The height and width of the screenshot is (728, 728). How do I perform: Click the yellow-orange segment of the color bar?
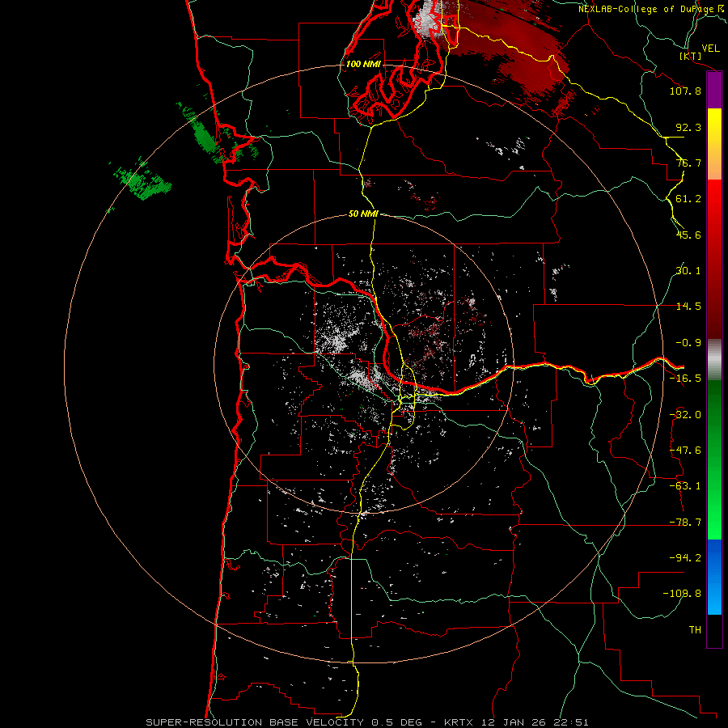pyautogui.click(x=714, y=144)
